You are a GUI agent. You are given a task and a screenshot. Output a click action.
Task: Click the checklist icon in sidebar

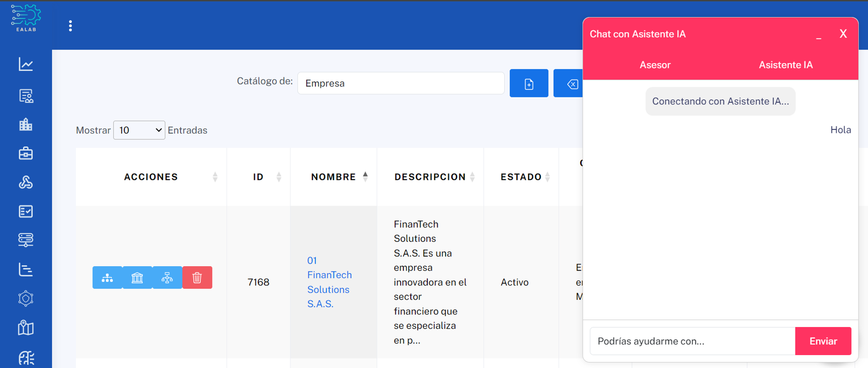pos(26,211)
